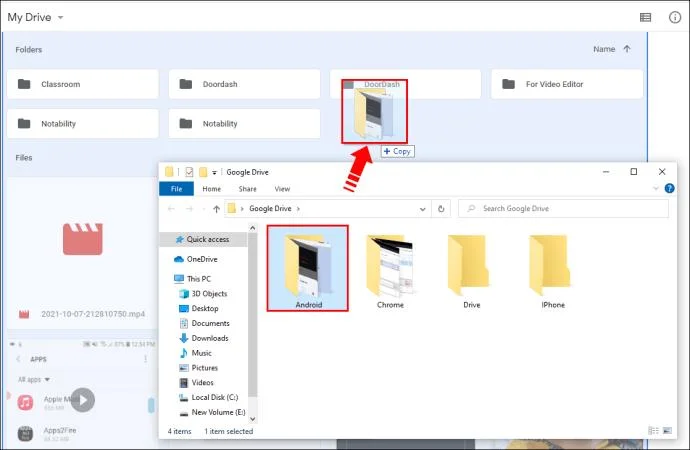690x450 pixels.
Task: Click the red video clapperboard thumbnail
Action: coord(83,239)
